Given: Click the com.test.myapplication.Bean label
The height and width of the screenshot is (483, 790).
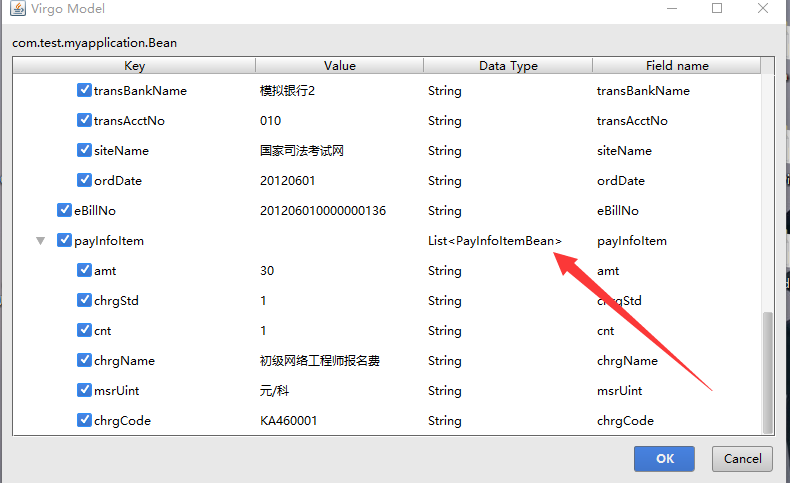Looking at the screenshot, I should [x=94, y=43].
